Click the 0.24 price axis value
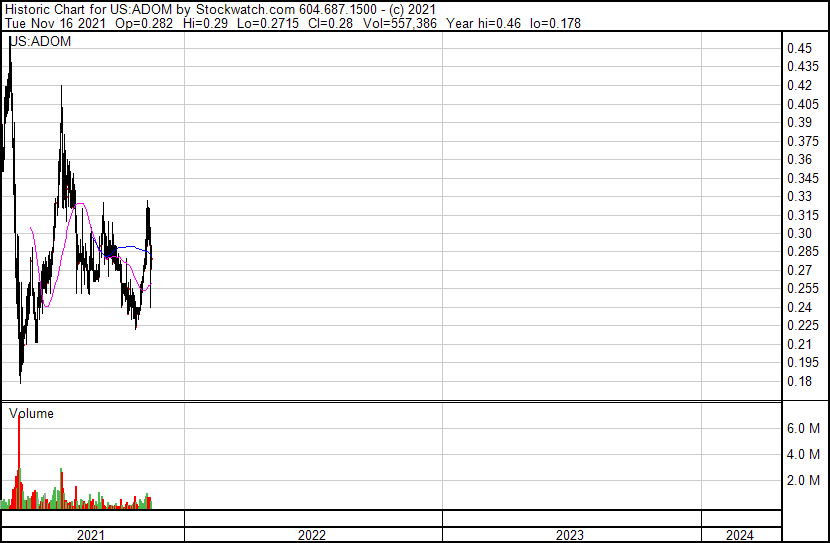 799,307
